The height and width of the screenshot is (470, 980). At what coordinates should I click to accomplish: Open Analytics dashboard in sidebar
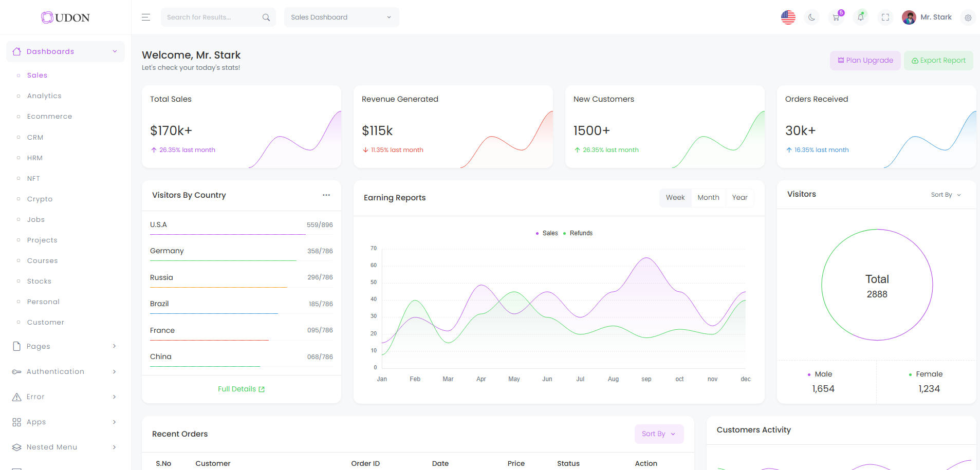[x=44, y=96]
